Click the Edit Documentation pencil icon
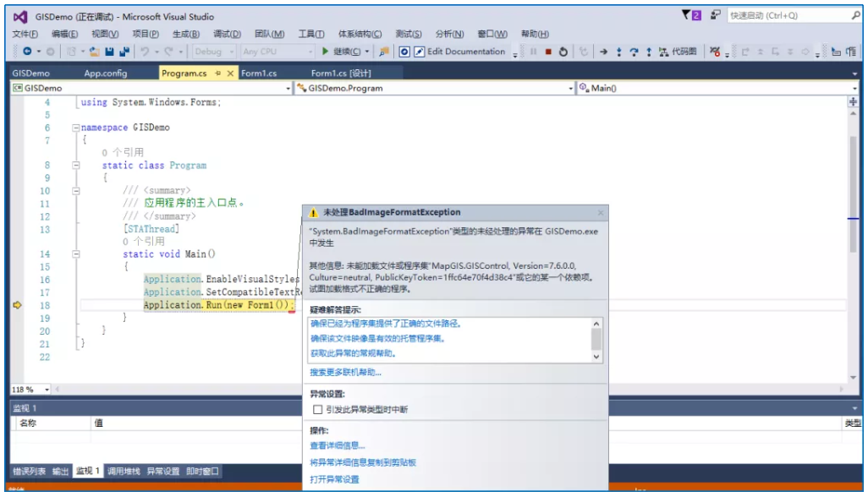868x497 pixels. [420, 52]
